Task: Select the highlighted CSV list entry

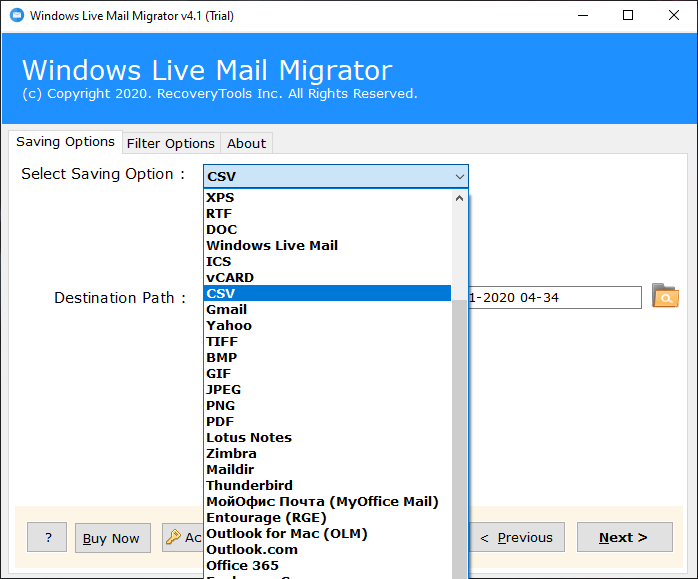Action: tap(327, 294)
